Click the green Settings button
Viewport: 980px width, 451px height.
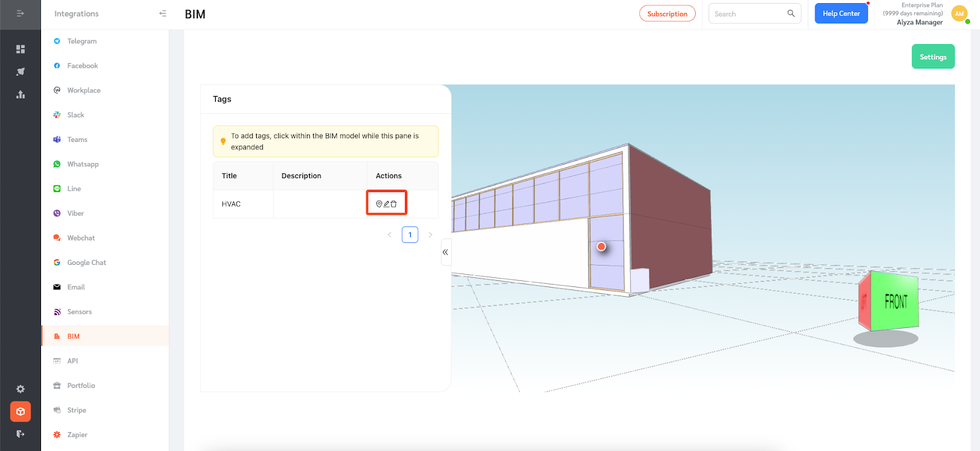point(933,56)
